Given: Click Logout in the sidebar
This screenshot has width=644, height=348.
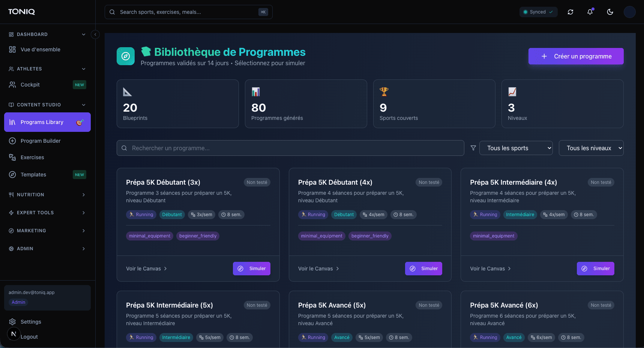Looking at the screenshot, I should 29,337.
